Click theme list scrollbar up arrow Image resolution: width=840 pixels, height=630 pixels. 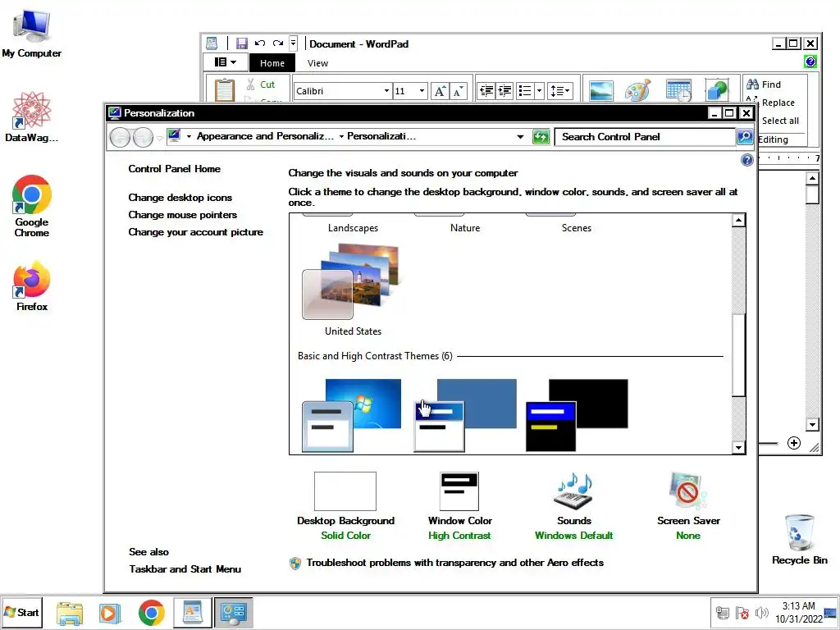click(x=738, y=220)
